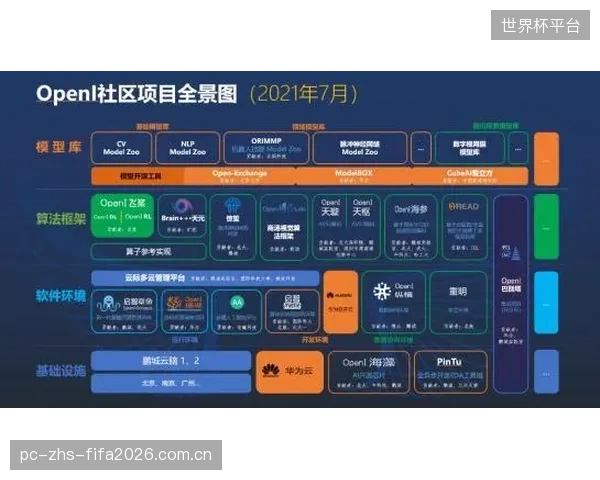Click the orange block in 模型库 row

click(546, 159)
